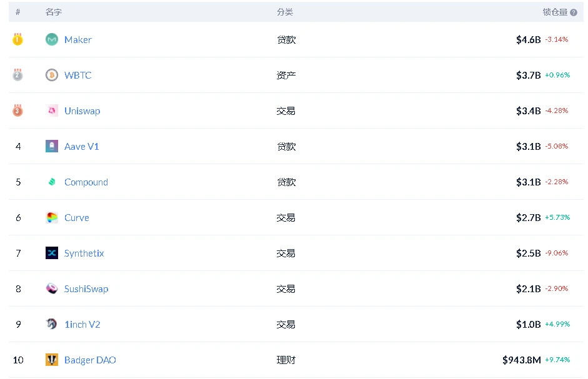The image size is (588, 379).
Task: Click the Aave V1 logo icon
Action: pos(52,146)
